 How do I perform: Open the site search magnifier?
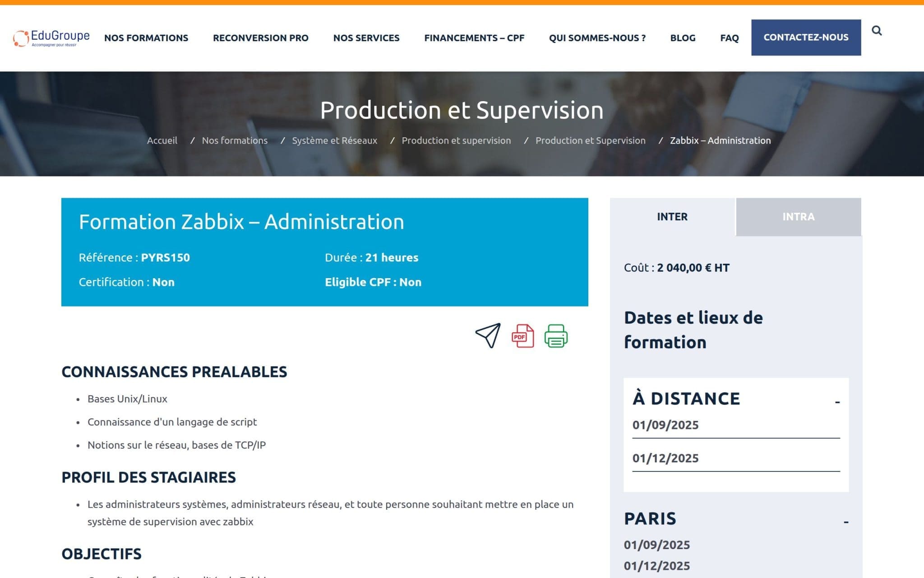pyautogui.click(x=877, y=31)
